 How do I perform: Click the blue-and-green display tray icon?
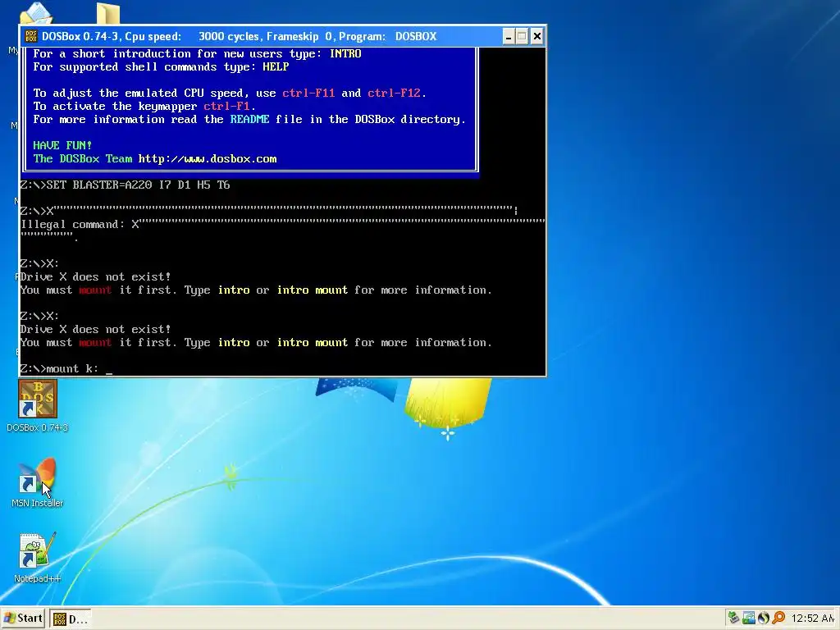point(748,618)
